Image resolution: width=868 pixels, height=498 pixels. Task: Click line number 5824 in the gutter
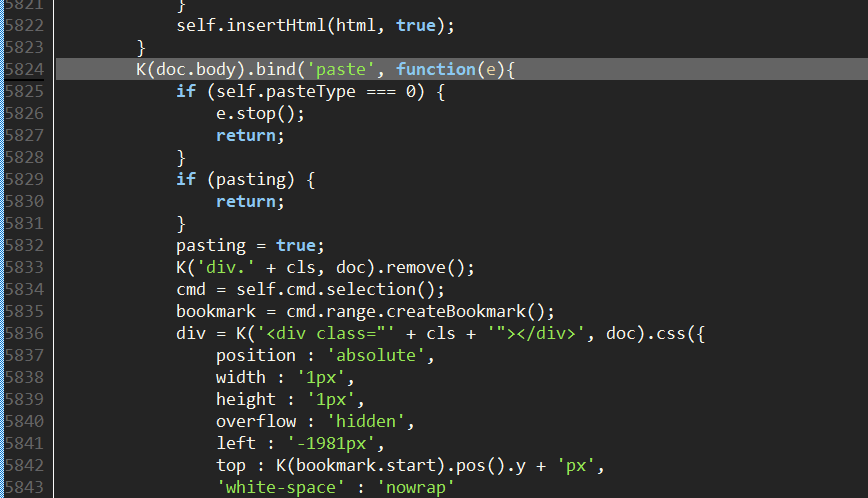pyautogui.click(x=24, y=69)
